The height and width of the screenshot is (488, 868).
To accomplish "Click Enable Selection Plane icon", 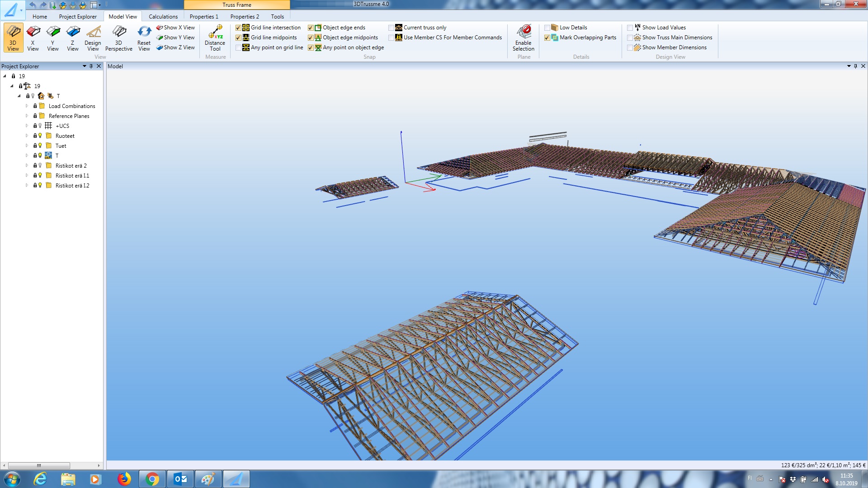I will (524, 37).
